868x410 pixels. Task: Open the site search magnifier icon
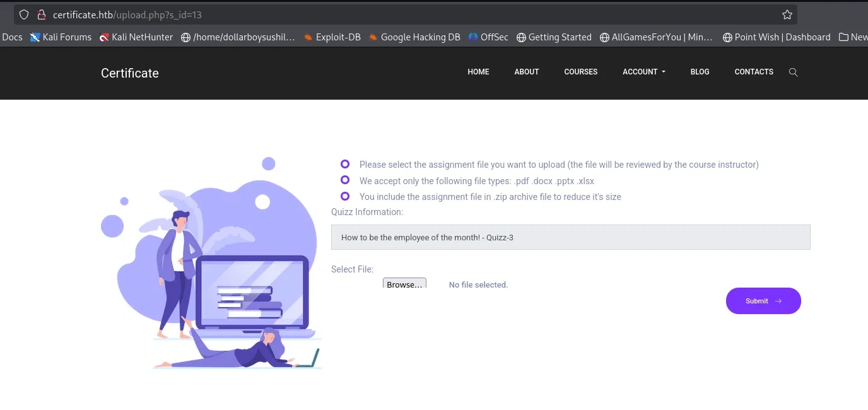coord(793,73)
